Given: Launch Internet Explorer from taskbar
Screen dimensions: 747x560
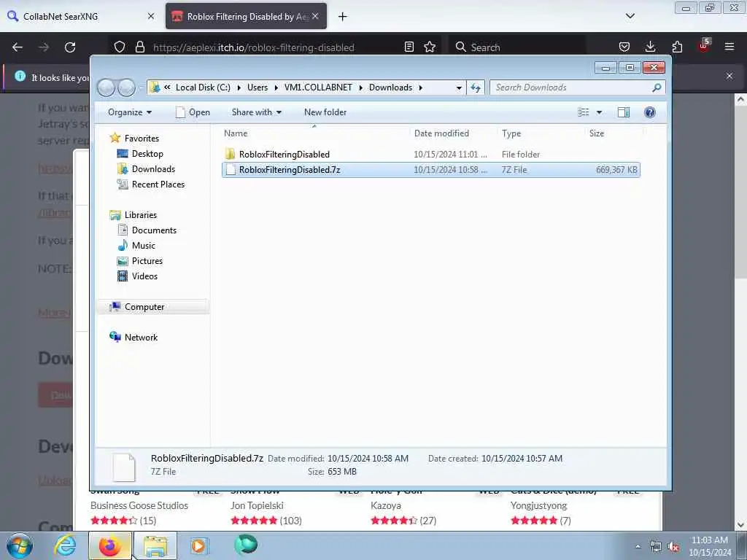Looking at the screenshot, I should pos(65,546).
